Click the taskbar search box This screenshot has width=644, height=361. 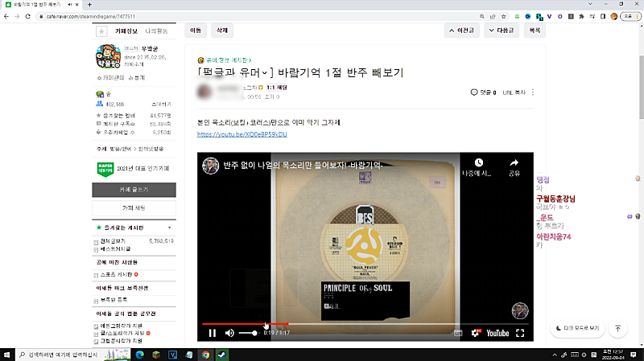pos(72,355)
